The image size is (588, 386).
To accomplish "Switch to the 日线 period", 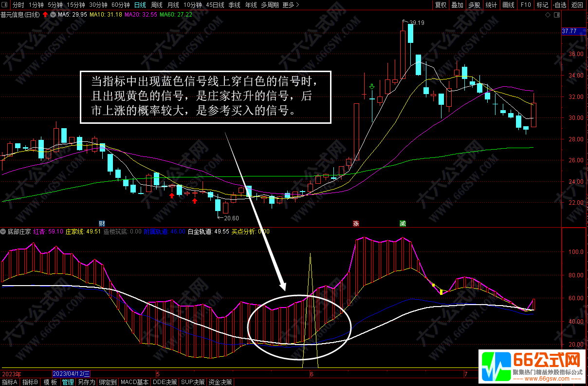I will pyautogui.click(x=140, y=5).
